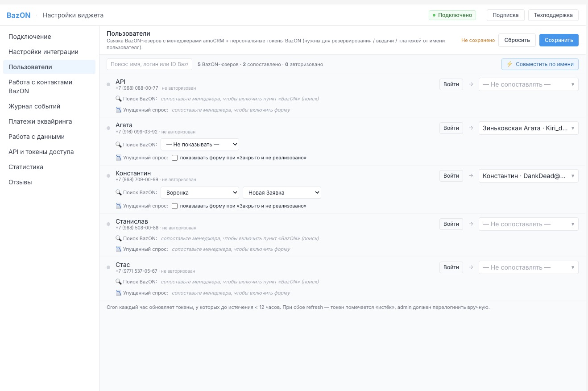This screenshot has width=588, height=391.
Task: Click the Сохранить button
Action: (x=559, y=40)
